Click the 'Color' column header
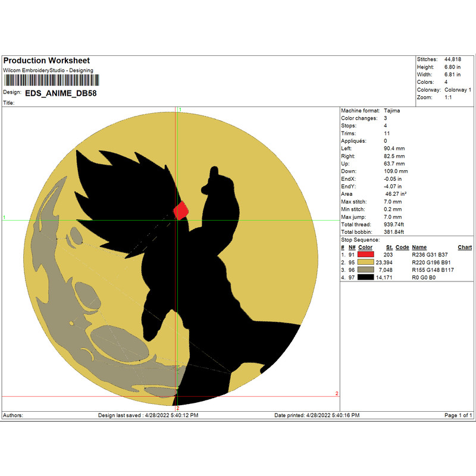 pos(365,248)
